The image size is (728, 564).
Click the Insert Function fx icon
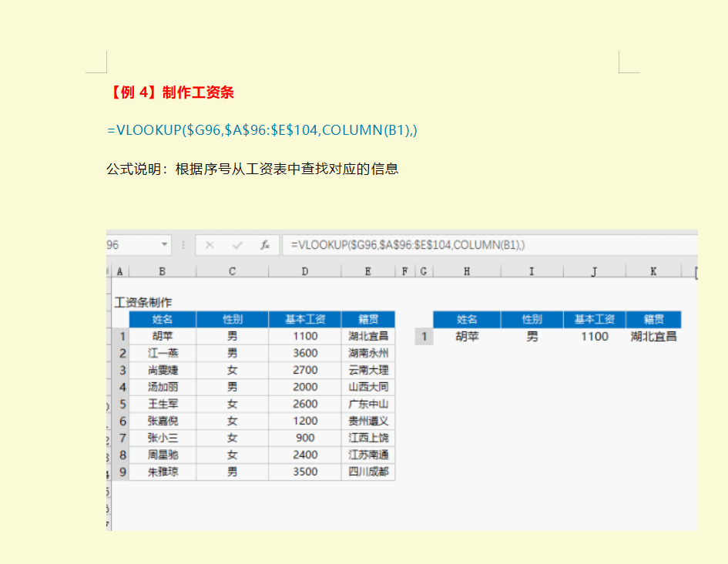coord(265,244)
